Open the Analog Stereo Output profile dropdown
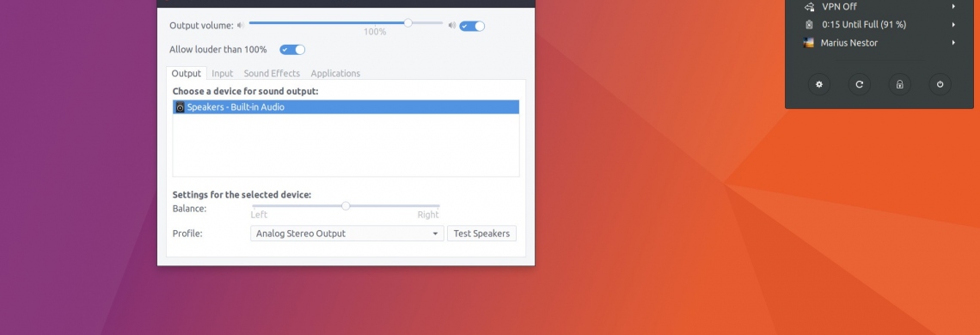This screenshot has width=980, height=335. [347, 233]
